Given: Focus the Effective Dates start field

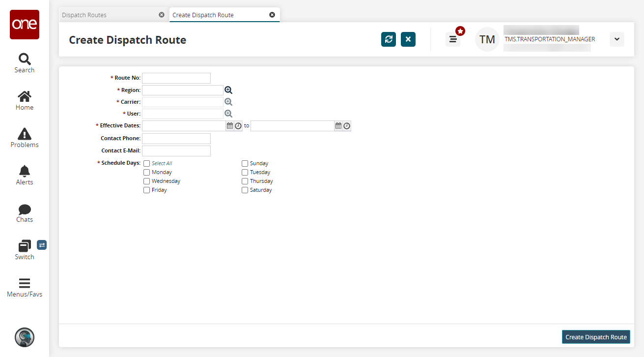Looking at the screenshot, I should (184, 126).
